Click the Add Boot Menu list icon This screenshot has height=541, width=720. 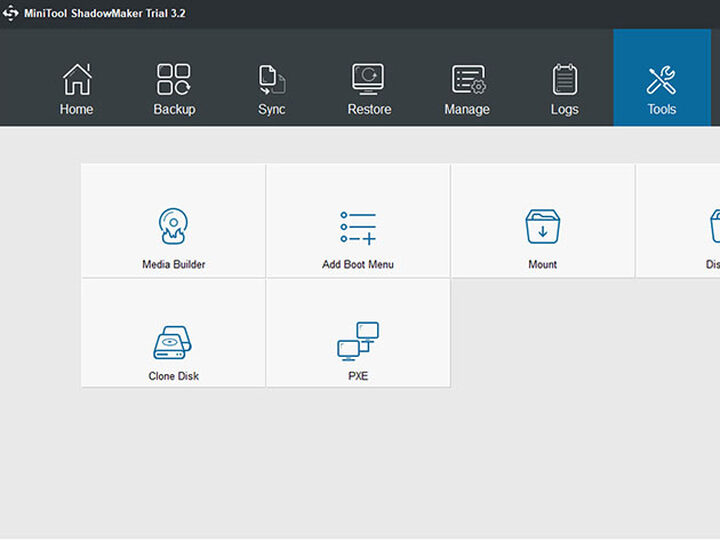(358, 227)
